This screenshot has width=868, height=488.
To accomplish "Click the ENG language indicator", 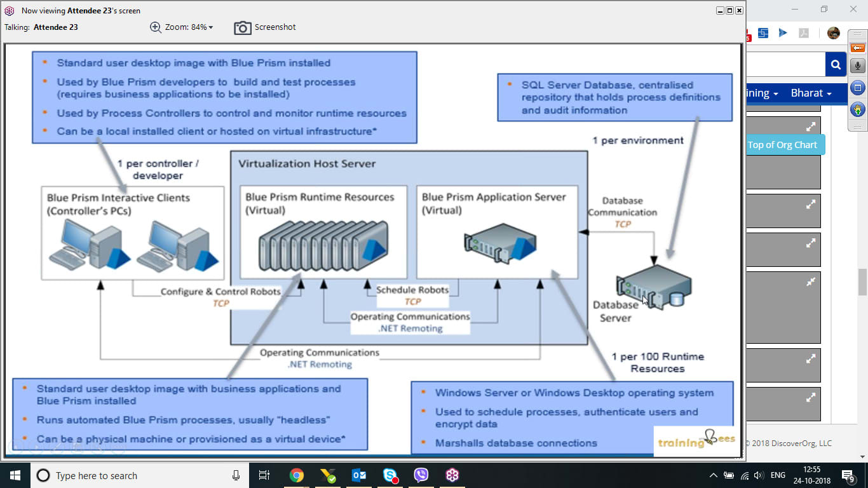I will pyautogui.click(x=778, y=475).
